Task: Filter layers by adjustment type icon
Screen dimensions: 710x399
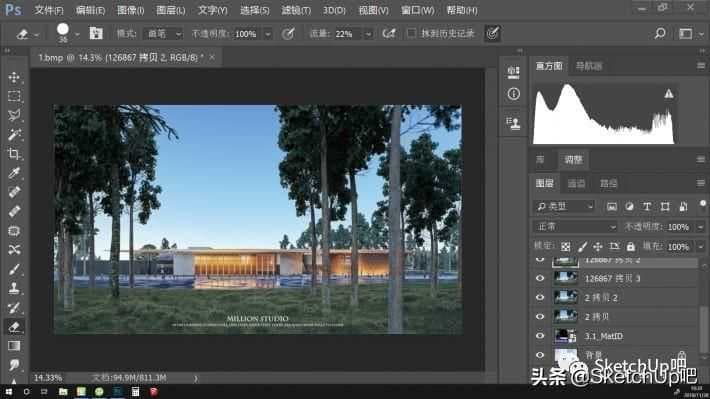Action: pos(629,207)
